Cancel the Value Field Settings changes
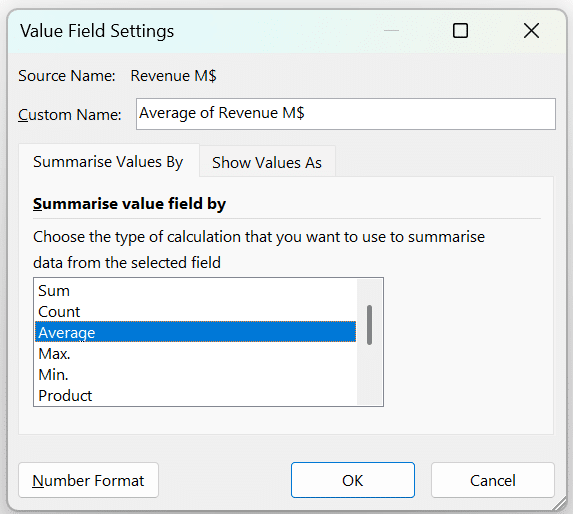Image resolution: width=573 pixels, height=514 pixels. click(493, 480)
